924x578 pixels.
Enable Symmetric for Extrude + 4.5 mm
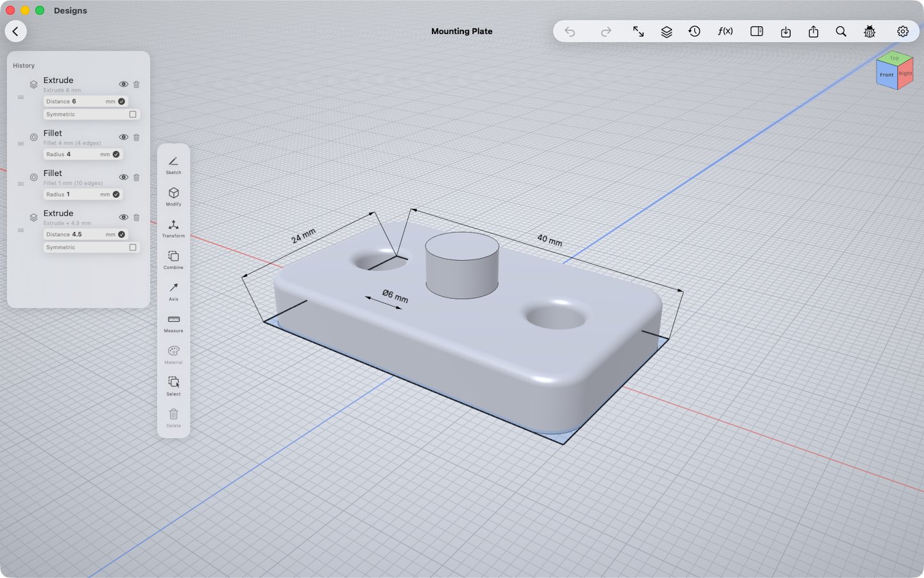(133, 247)
